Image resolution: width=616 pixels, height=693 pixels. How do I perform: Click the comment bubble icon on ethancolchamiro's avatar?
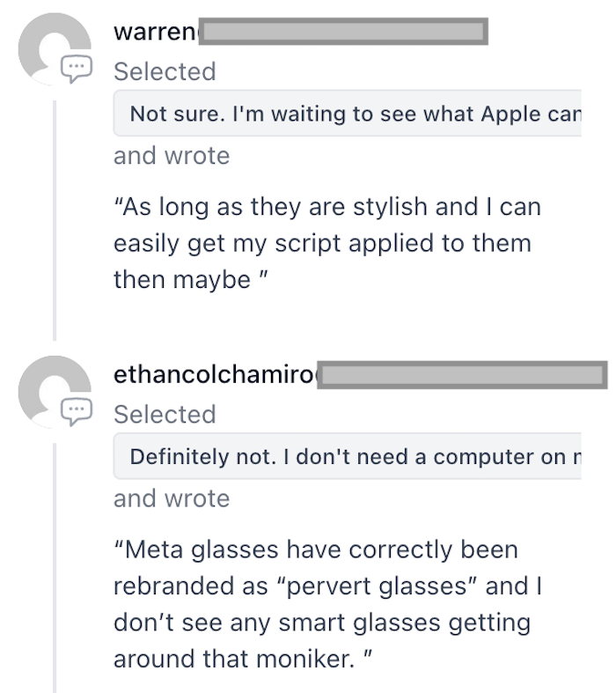tap(77, 410)
